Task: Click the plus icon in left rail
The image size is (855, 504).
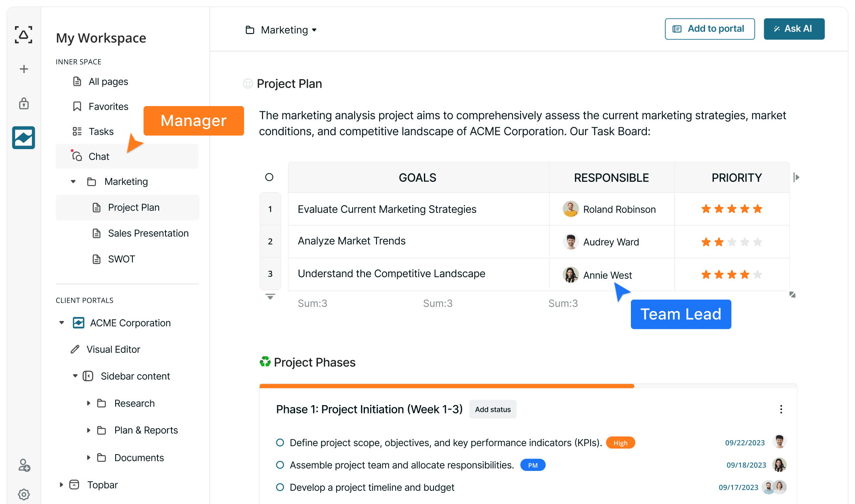Action: (x=24, y=69)
